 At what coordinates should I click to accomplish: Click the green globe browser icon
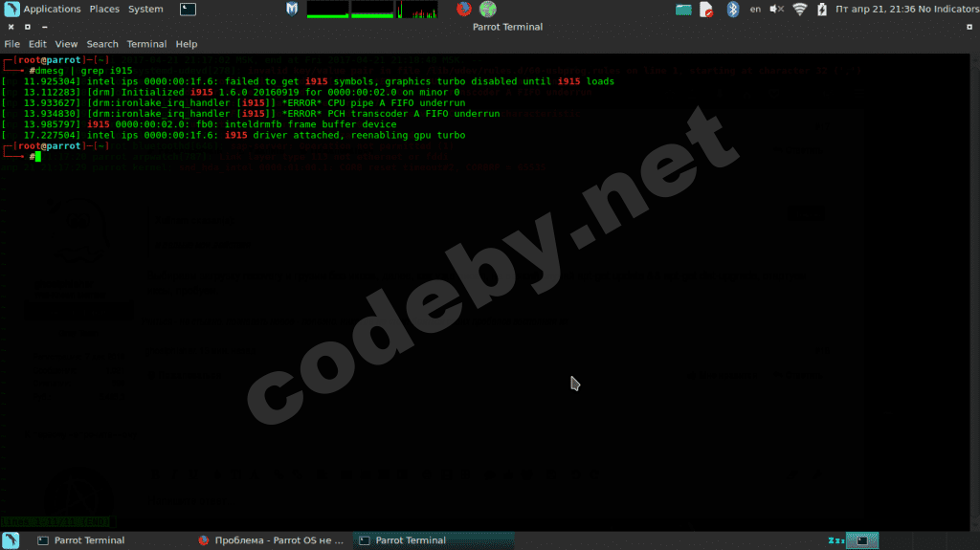click(487, 9)
